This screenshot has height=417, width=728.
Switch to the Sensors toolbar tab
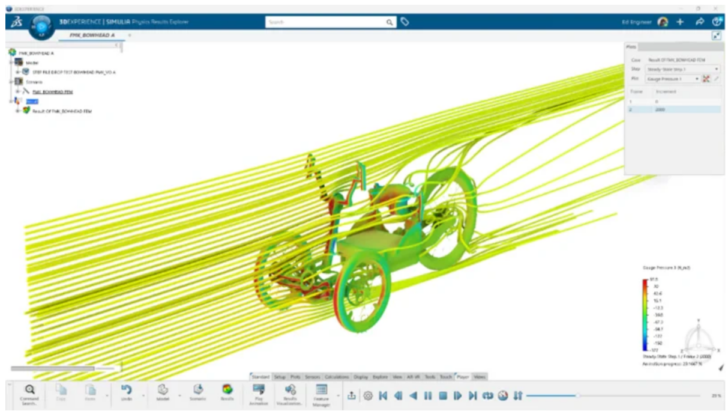point(312,377)
